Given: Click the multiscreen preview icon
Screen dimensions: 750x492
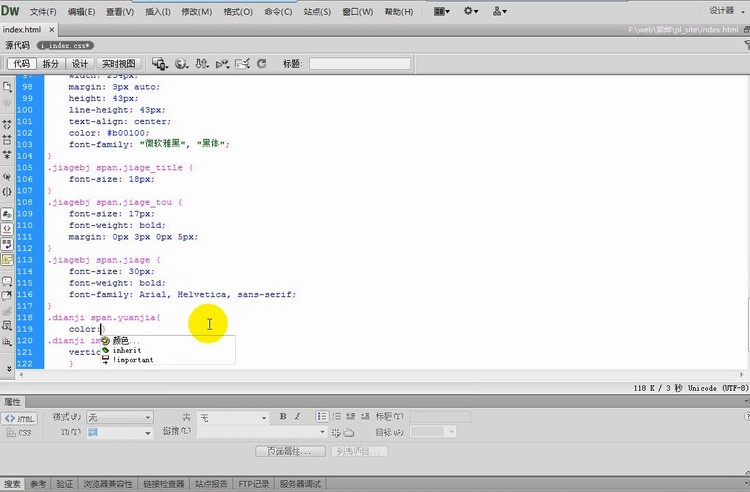Looking at the screenshot, I should tap(160, 64).
